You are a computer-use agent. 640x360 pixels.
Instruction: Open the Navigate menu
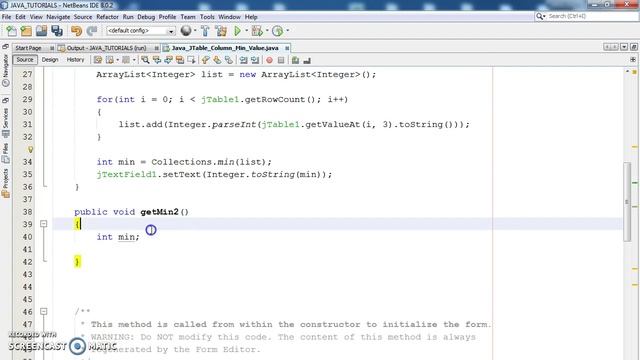[x=58, y=17]
